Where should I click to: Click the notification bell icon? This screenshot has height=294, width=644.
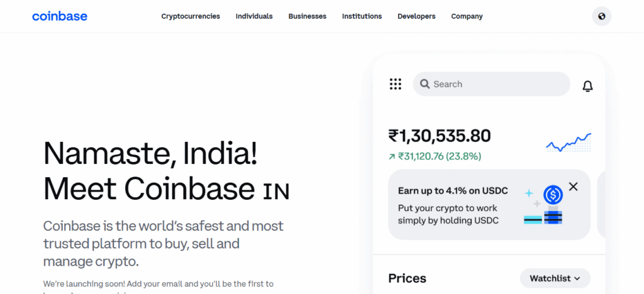click(x=587, y=86)
